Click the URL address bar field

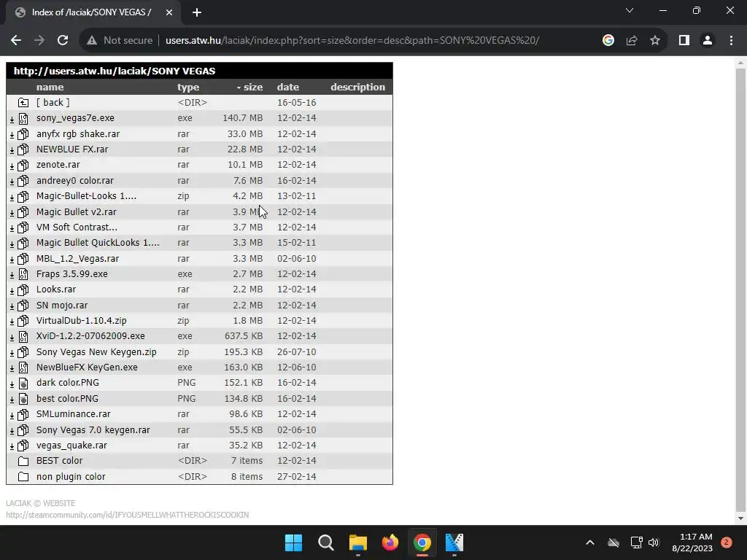(352, 40)
